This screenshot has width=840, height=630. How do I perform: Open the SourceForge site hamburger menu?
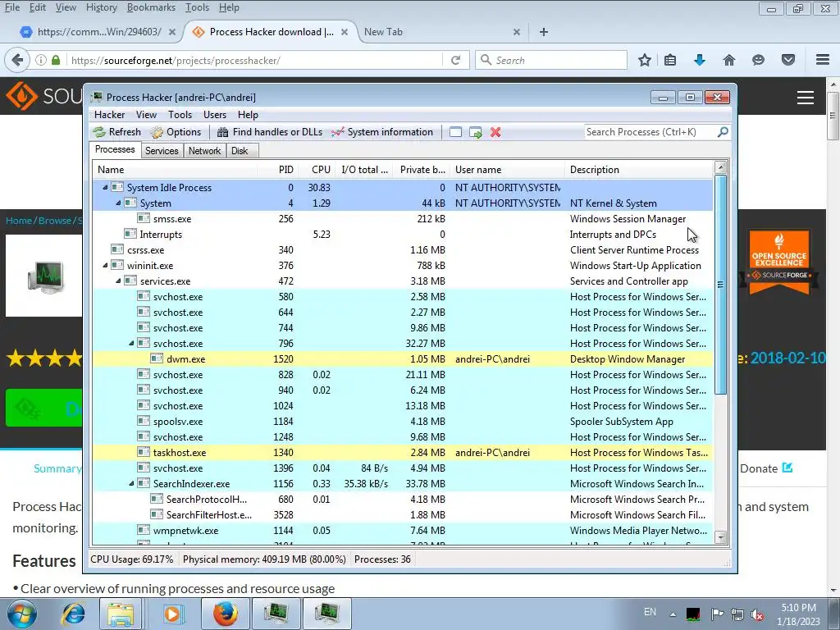point(806,98)
